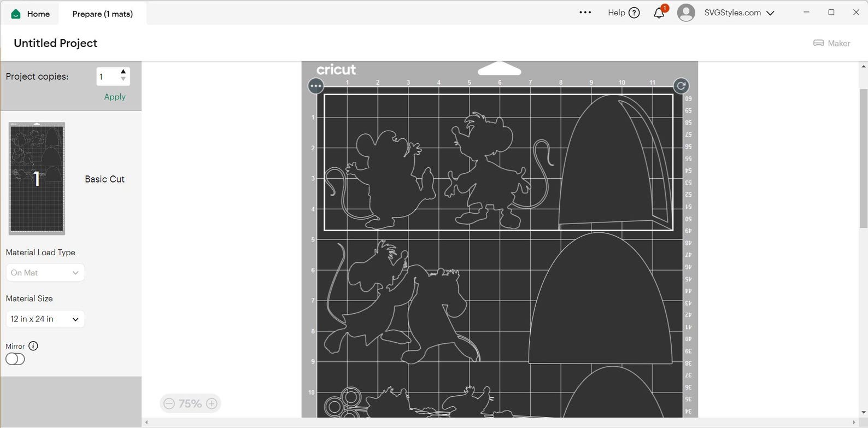
Task: Click the Help link
Action: 616,13
